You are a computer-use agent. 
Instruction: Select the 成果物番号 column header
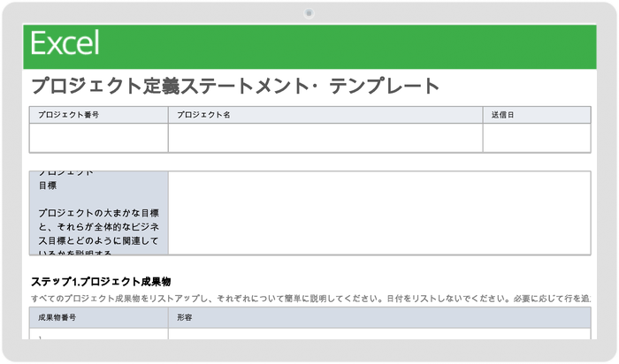[x=99, y=317]
